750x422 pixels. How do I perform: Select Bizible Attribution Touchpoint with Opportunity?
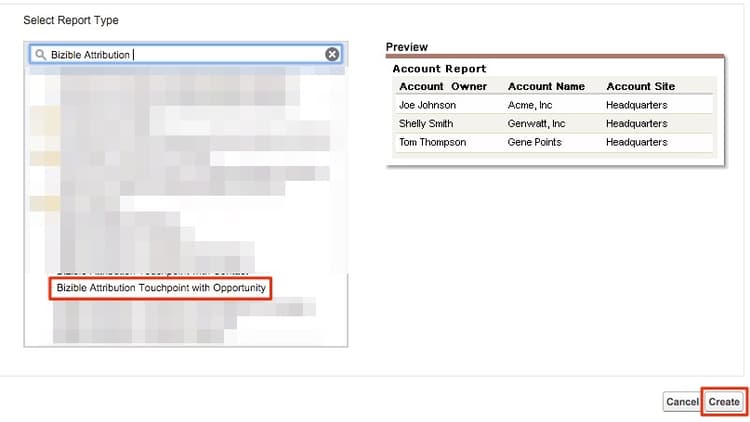[x=161, y=288]
